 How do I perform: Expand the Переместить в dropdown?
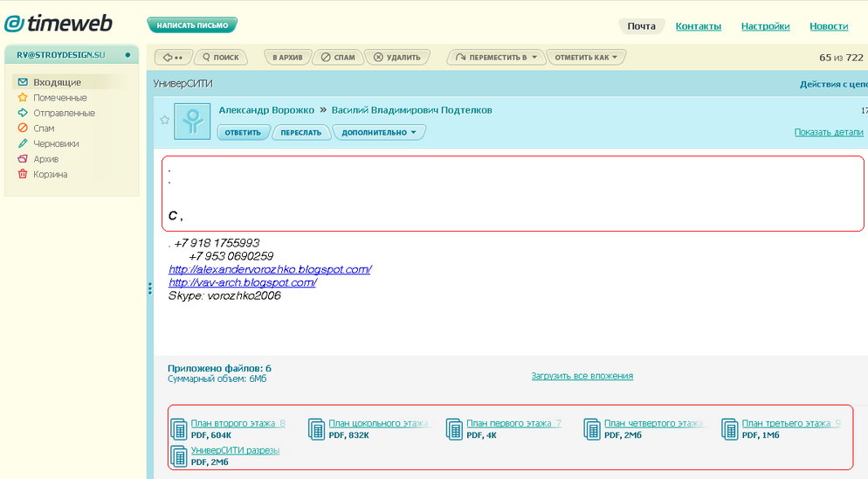point(496,57)
